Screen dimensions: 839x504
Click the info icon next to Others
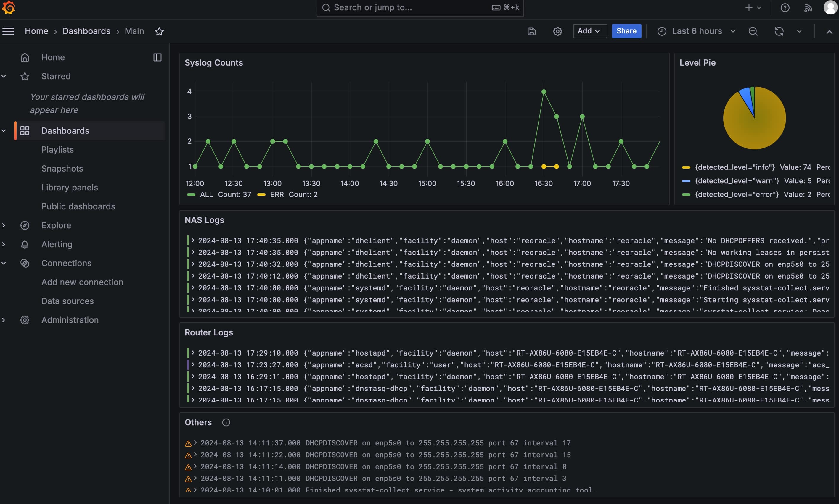pyautogui.click(x=226, y=422)
